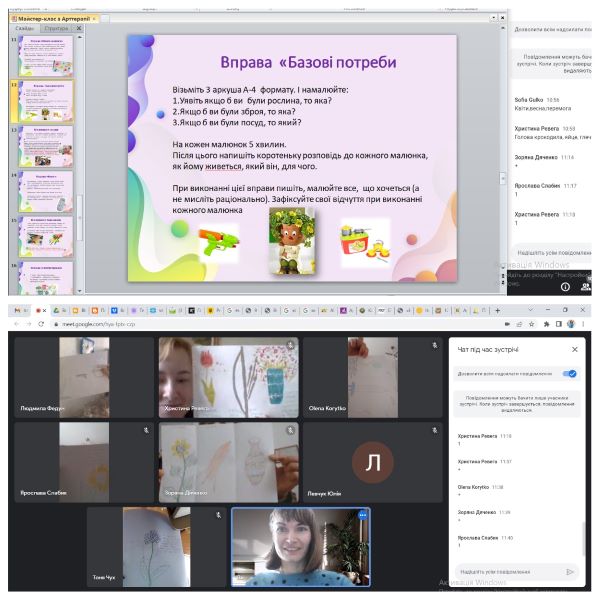Open the Chrome three-dot menu
This screenshot has height=600, width=600.
coord(583,324)
